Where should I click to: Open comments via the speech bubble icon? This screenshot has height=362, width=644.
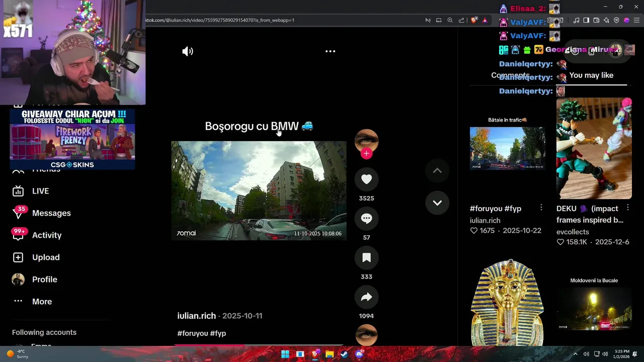[366, 218]
